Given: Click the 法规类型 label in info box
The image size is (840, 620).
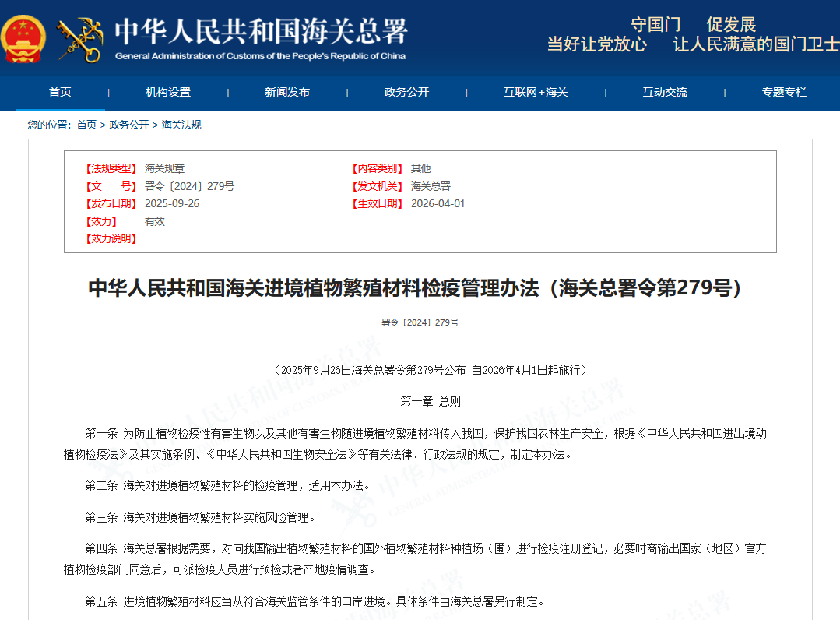Looking at the screenshot, I should [110, 168].
